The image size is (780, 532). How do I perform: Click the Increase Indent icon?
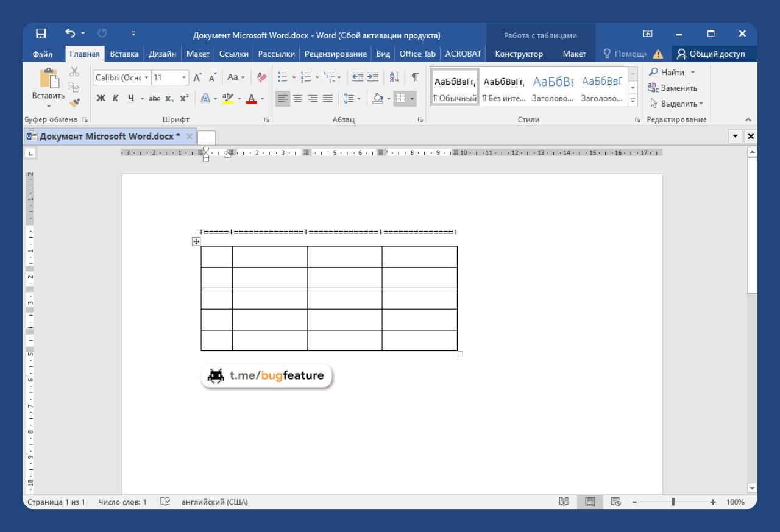373,77
